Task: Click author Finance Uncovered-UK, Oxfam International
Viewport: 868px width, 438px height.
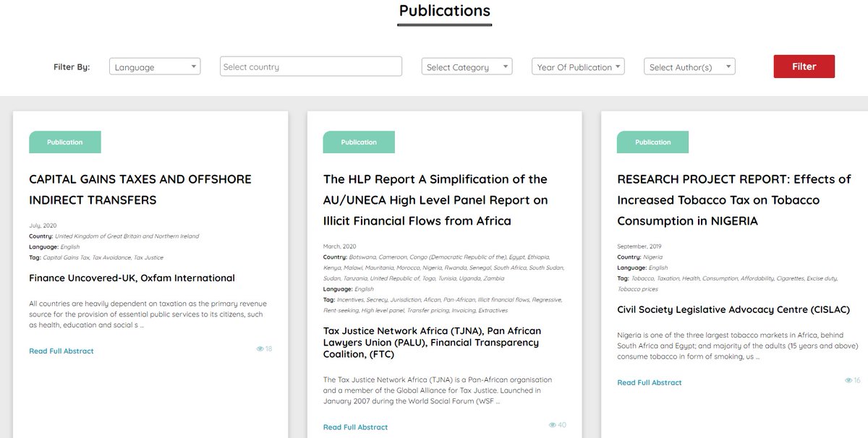Action: click(x=132, y=278)
